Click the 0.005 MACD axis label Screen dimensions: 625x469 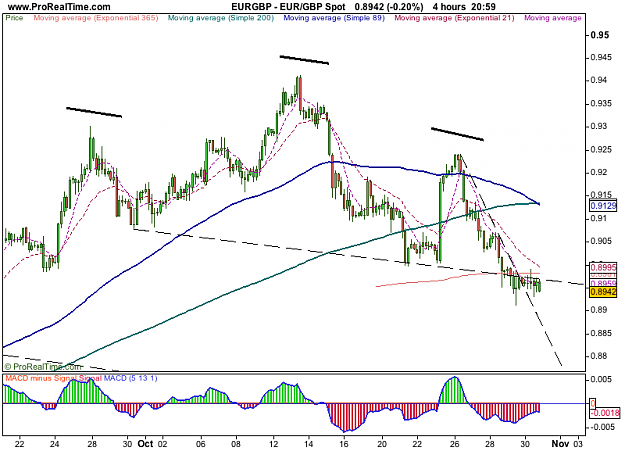(601, 380)
